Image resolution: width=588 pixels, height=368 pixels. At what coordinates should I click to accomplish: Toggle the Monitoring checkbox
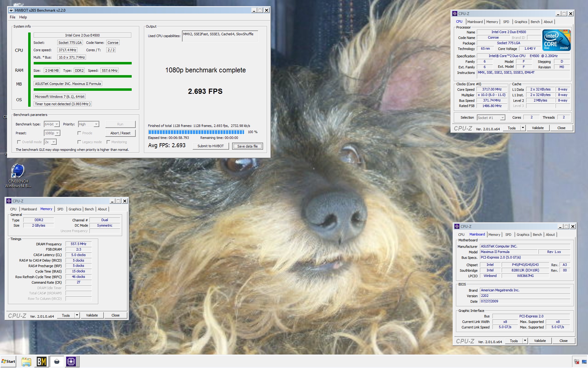tap(108, 142)
